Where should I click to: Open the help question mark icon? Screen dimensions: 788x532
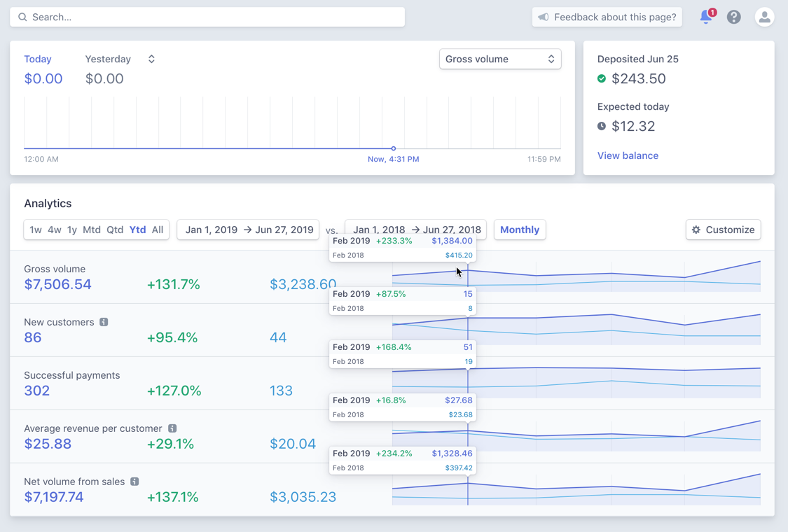pos(734,17)
